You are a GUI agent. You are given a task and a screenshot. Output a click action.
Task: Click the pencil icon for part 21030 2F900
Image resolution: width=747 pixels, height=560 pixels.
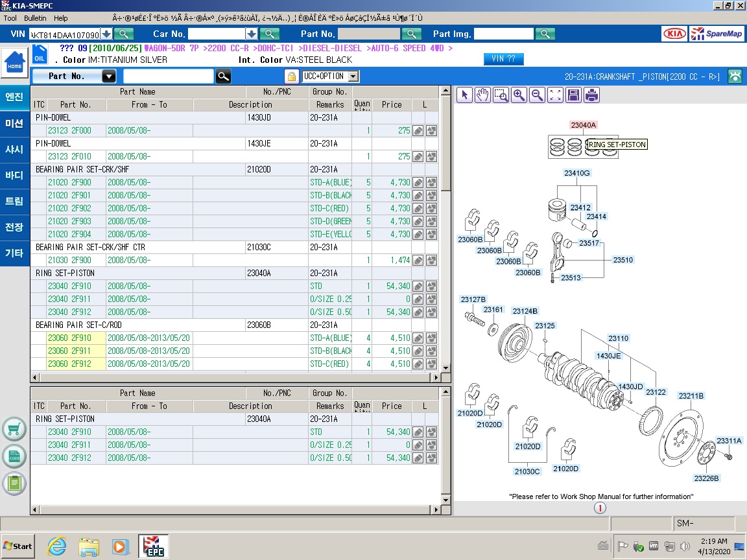418,260
